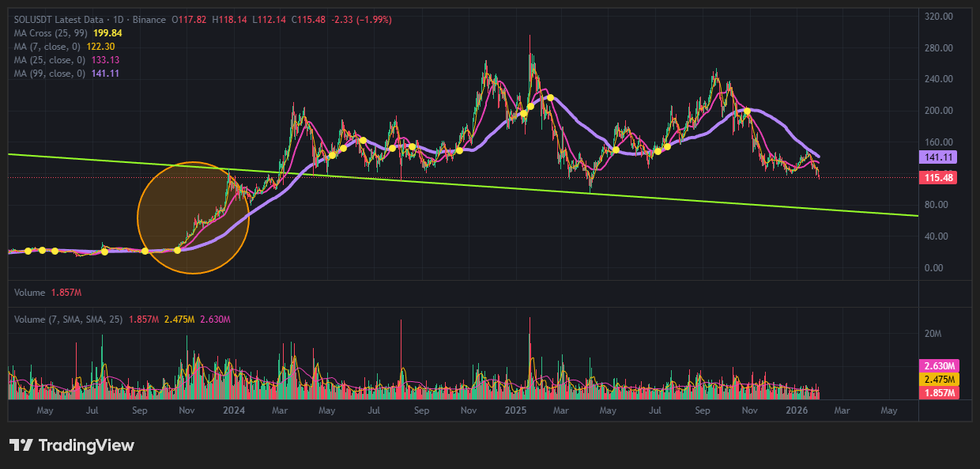Screen dimensions: 980x469
Task: Select the MA (7, close, 0) indicator legend
Action: pyautogui.click(x=49, y=46)
